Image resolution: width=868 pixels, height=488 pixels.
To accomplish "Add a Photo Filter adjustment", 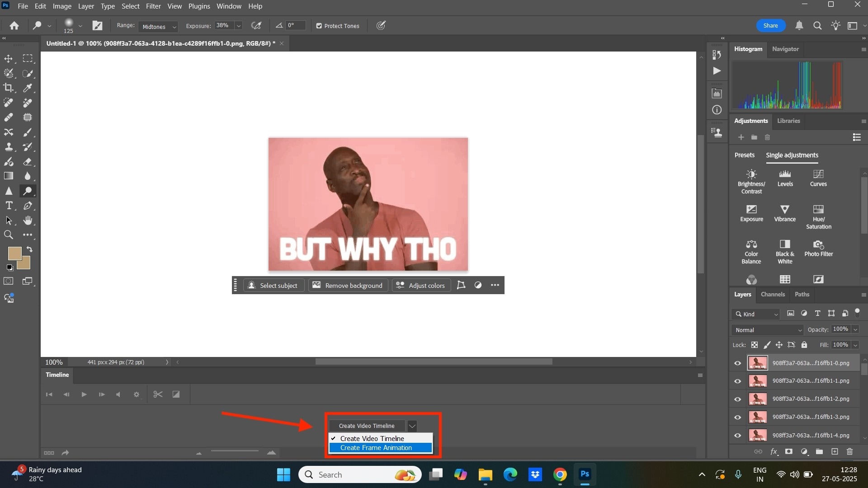I will click(x=818, y=249).
